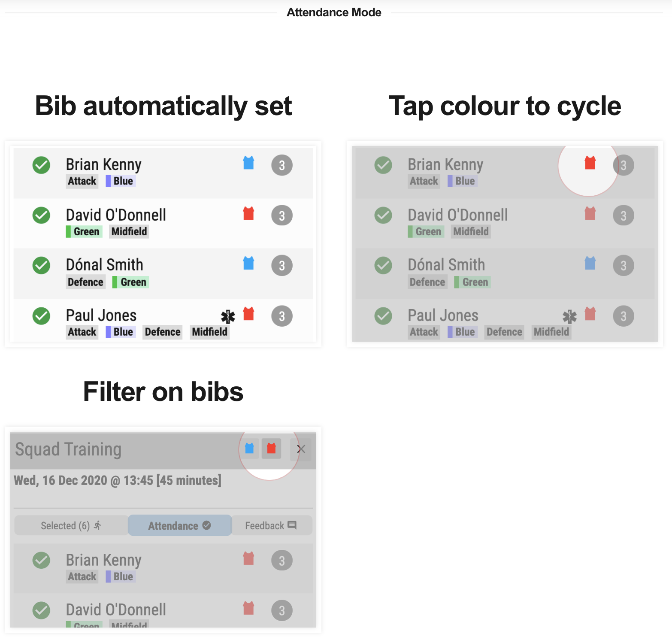Image resolution: width=672 pixels, height=637 pixels.
Task: Toggle Paul Jones's attendance checkmark in first panel
Action: (x=41, y=316)
